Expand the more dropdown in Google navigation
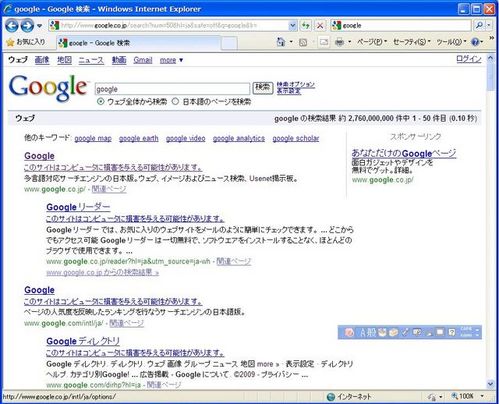Image resolution: width=499 pixels, height=404 pixels. (171, 60)
